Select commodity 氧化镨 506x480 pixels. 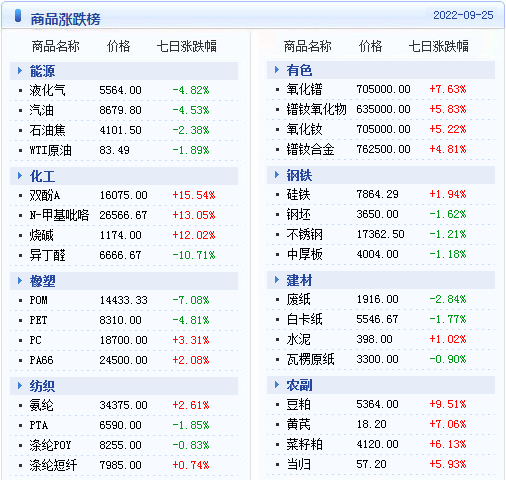coord(304,89)
